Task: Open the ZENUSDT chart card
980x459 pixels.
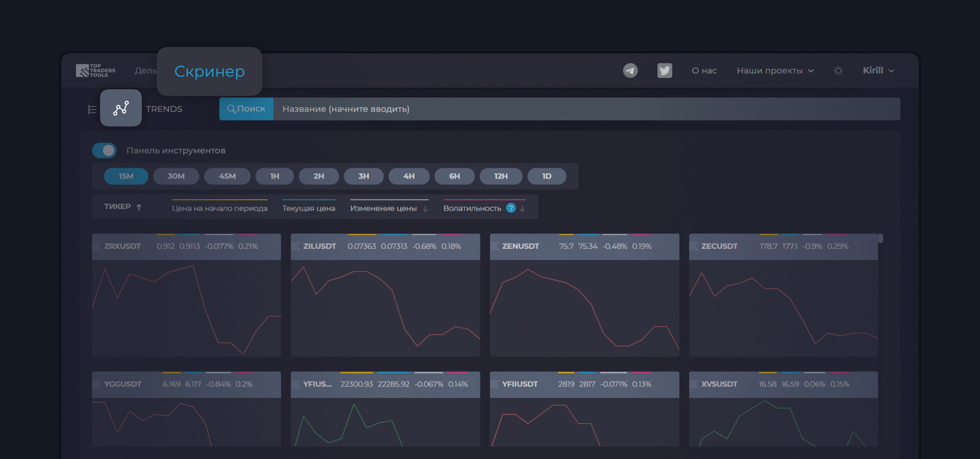Action: click(x=584, y=295)
